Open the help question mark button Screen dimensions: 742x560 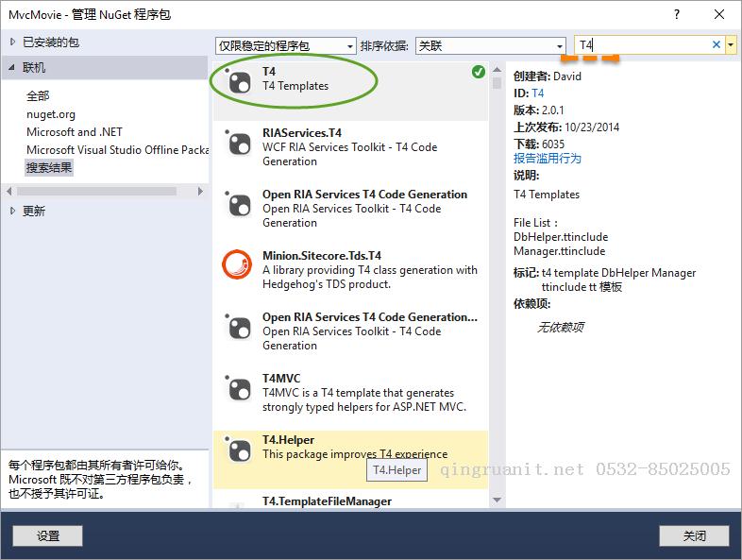[x=677, y=14]
